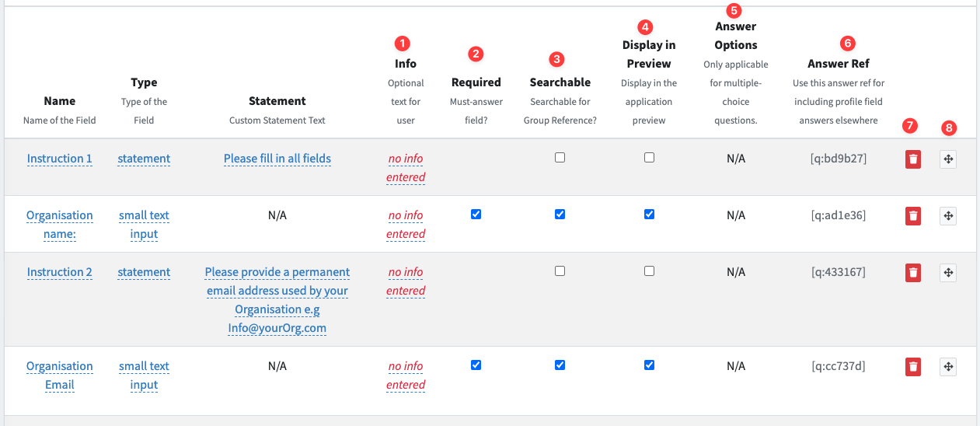Tick Display in Preview for Instruction 2
This screenshot has width=980, height=426.
coord(650,271)
